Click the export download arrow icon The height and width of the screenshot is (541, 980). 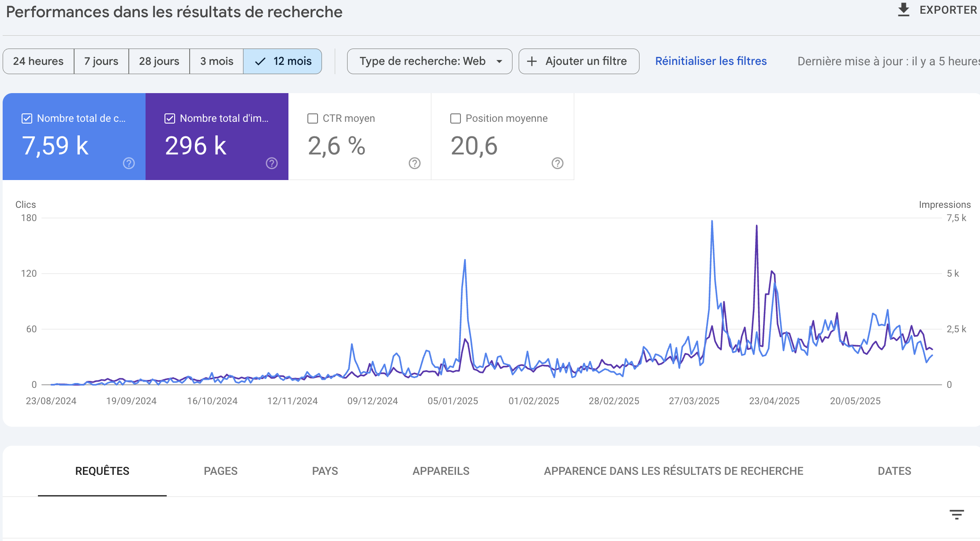pos(904,10)
